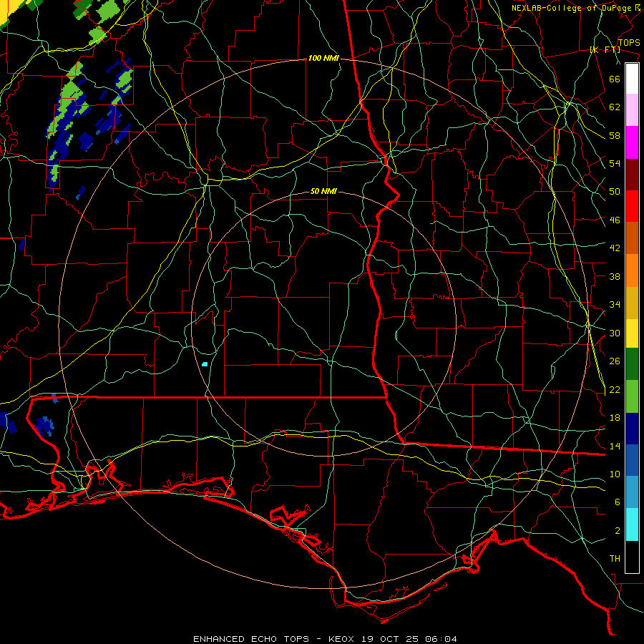This screenshot has width=644, height=644.
Task: Click the "TH" legend label
Action: [x=615, y=559]
